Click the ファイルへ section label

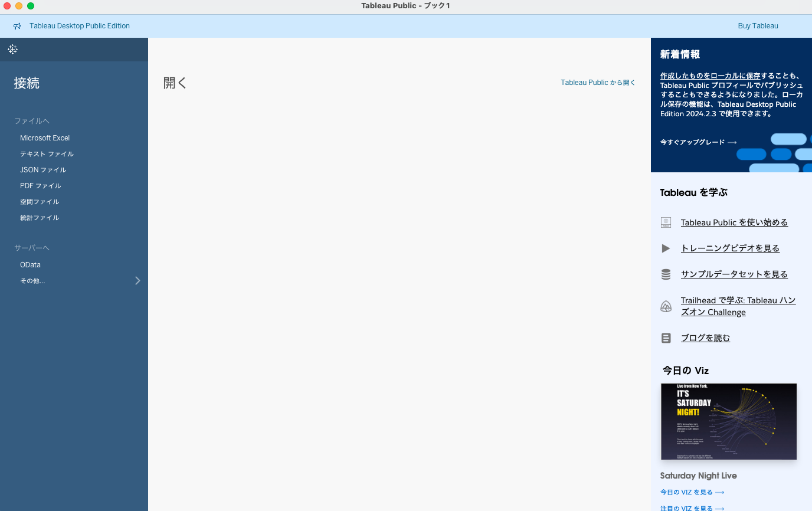coord(32,121)
